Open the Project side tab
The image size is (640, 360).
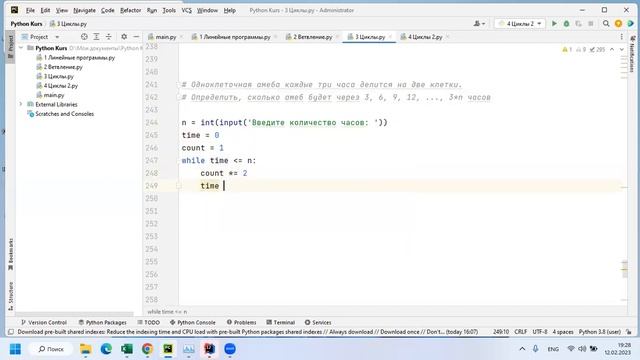click(x=11, y=47)
